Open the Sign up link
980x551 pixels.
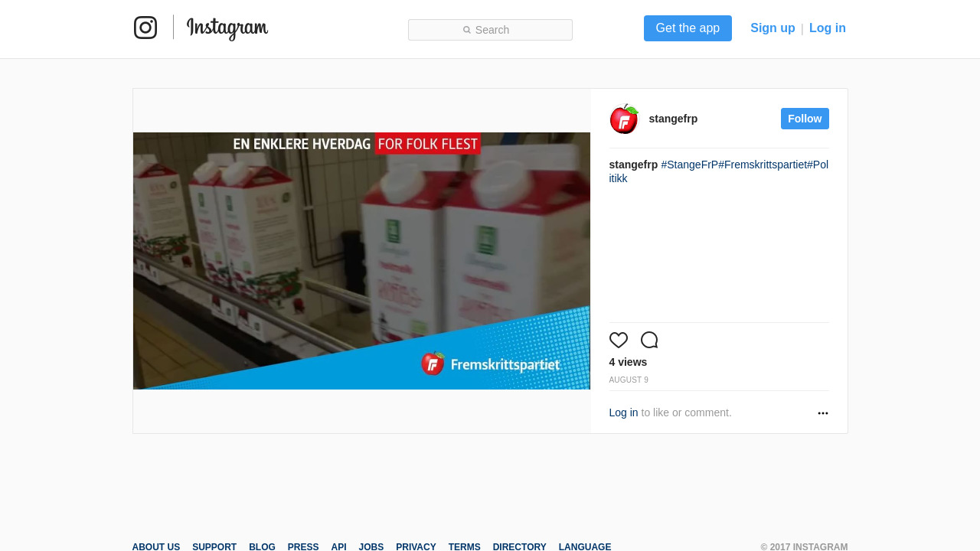point(773,28)
